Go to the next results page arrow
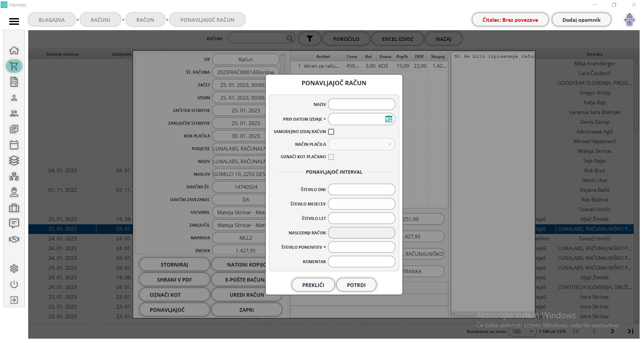 pyautogui.click(x=612, y=331)
